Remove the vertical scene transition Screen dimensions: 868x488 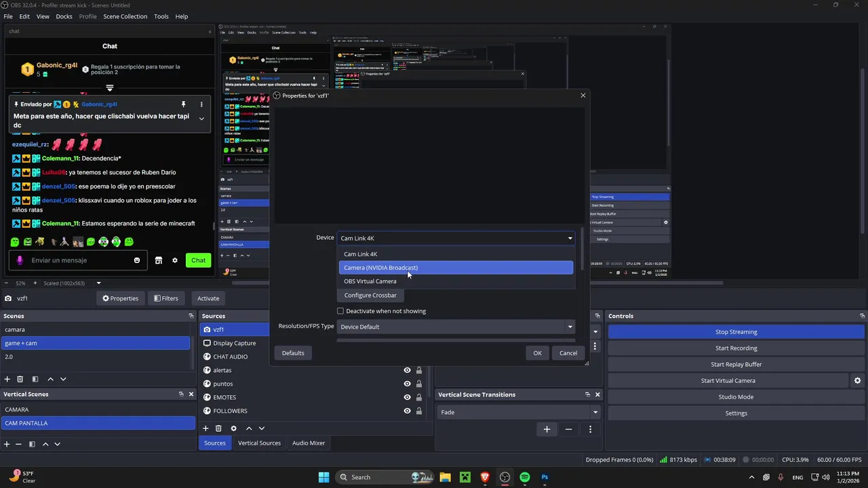[x=568, y=429]
